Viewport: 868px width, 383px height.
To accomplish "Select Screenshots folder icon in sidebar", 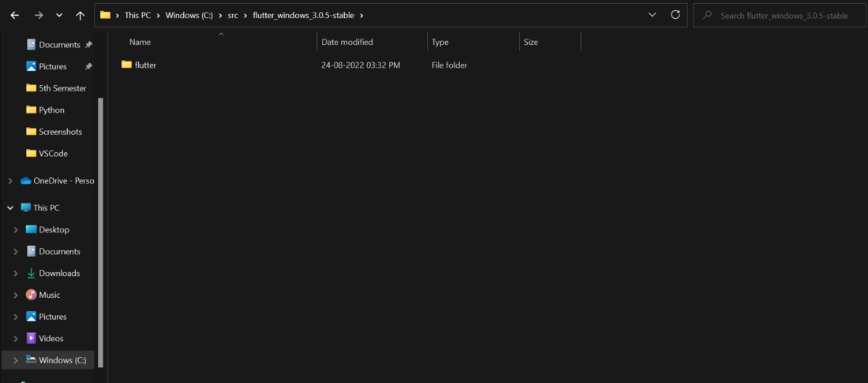I will (x=31, y=132).
